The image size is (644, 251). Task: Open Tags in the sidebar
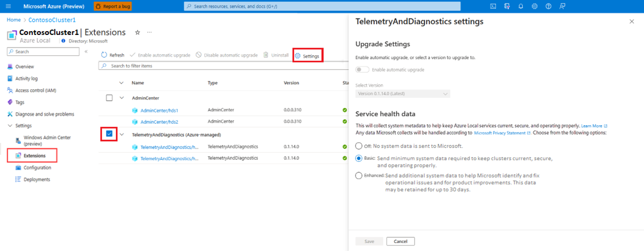coord(20,102)
